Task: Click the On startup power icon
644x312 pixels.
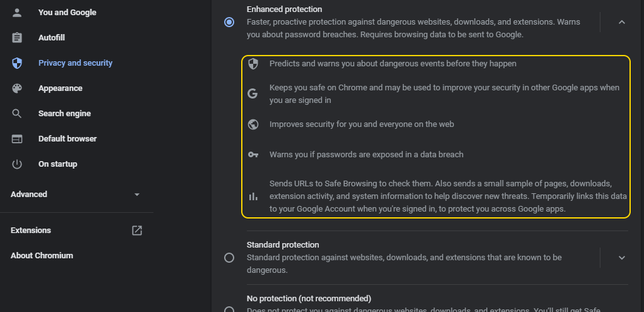Action: coord(17,164)
